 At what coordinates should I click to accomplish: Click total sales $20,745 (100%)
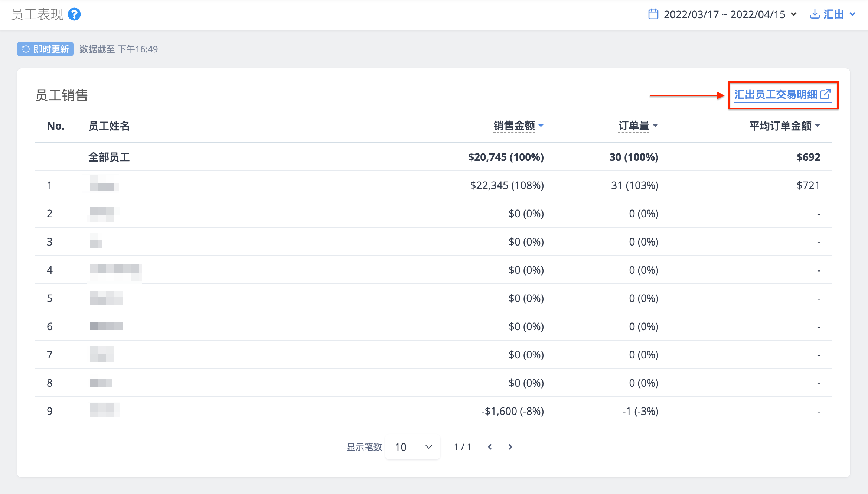coord(506,157)
